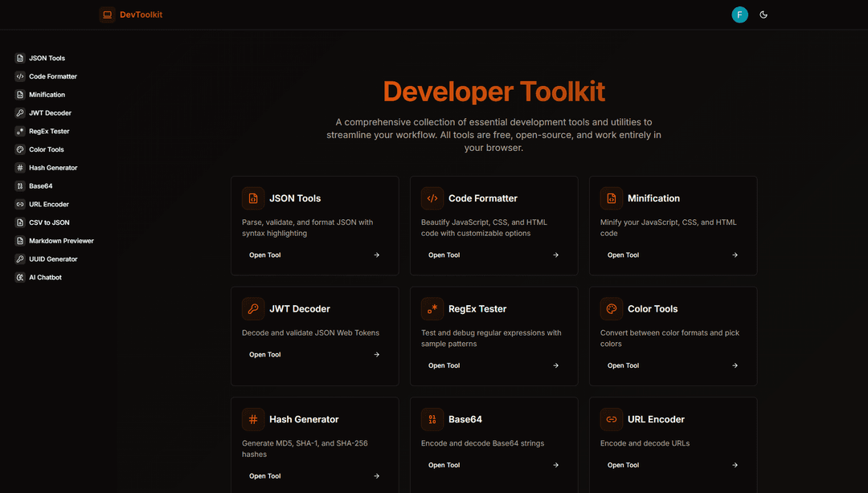
Task: Go to UUID Generator in sidebar
Action: [53, 259]
